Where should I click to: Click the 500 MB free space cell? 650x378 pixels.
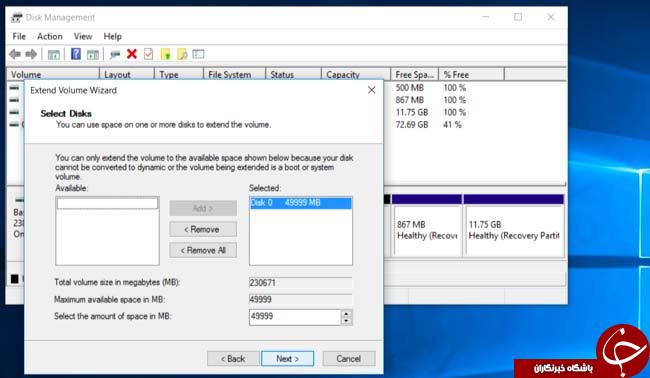point(410,88)
